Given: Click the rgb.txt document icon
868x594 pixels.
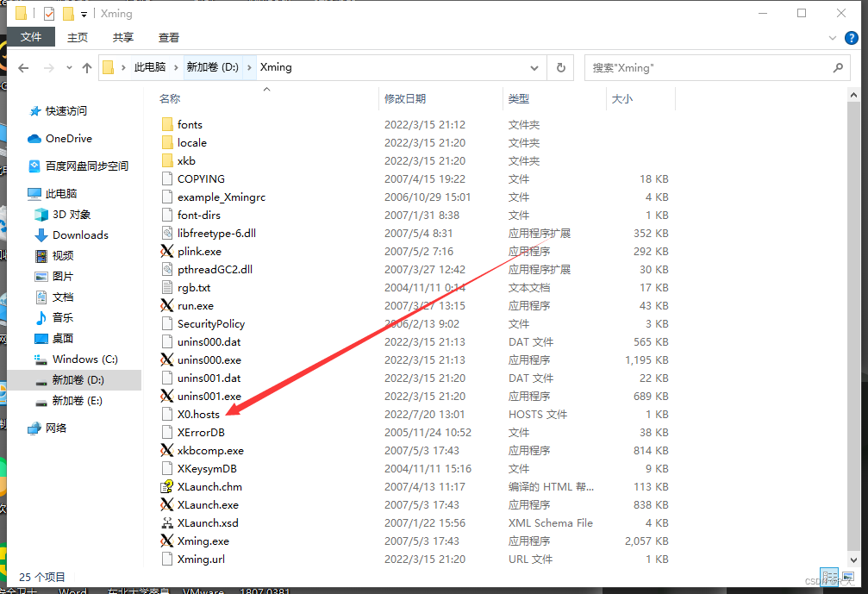Looking at the screenshot, I should point(166,287).
